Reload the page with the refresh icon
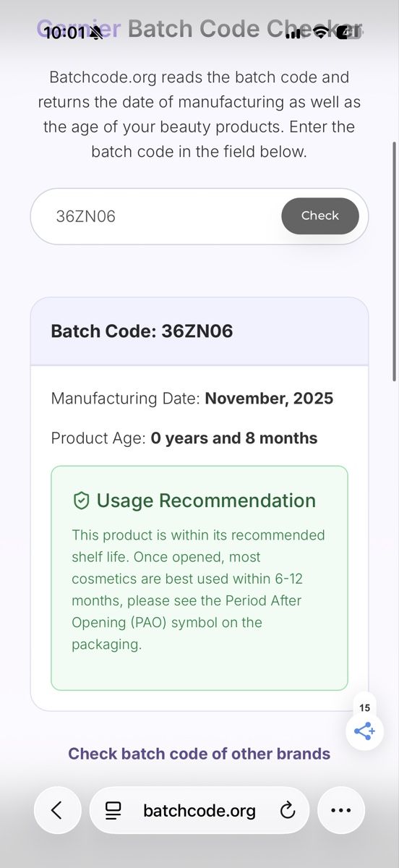The width and height of the screenshot is (399, 868). 288,810
